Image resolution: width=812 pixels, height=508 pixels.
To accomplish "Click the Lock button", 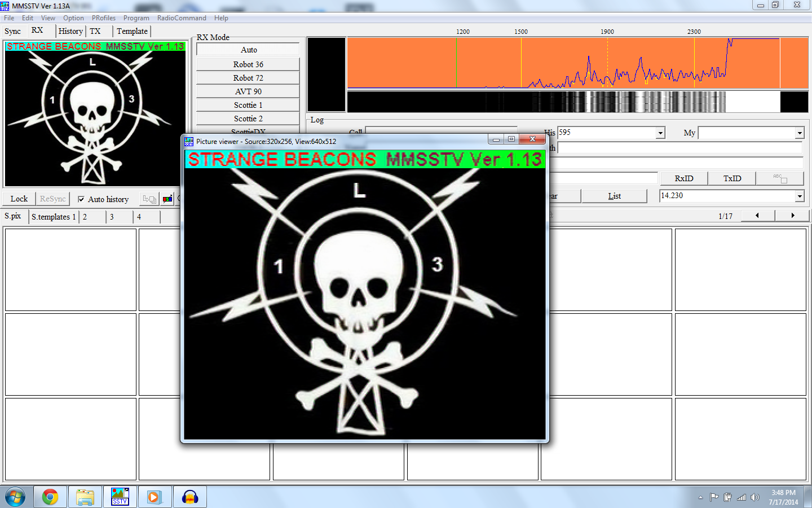I will click(x=19, y=199).
